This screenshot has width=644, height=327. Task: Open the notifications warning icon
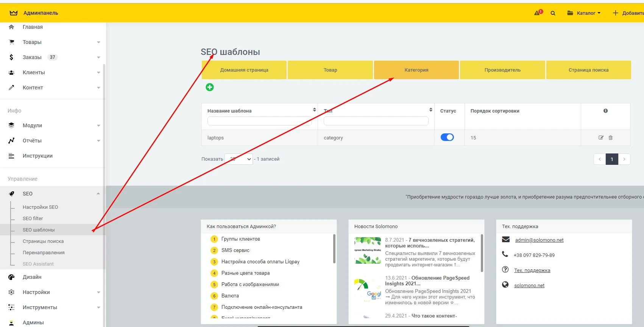[x=538, y=13]
